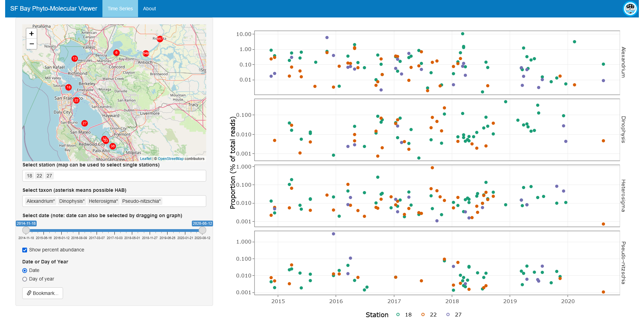This screenshot has width=644, height=336.
Task: Click the Bookmark button
Action: click(43, 293)
